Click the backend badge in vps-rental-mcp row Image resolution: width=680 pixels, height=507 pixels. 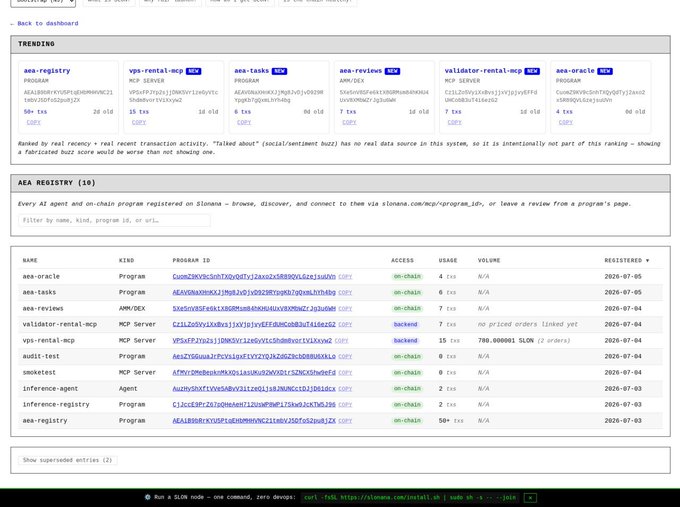(405, 340)
